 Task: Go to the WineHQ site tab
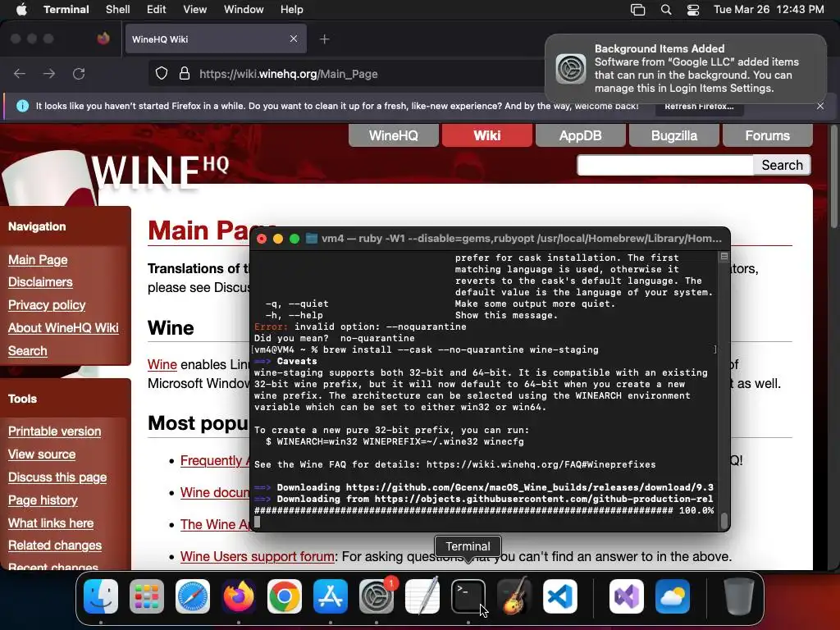click(394, 135)
